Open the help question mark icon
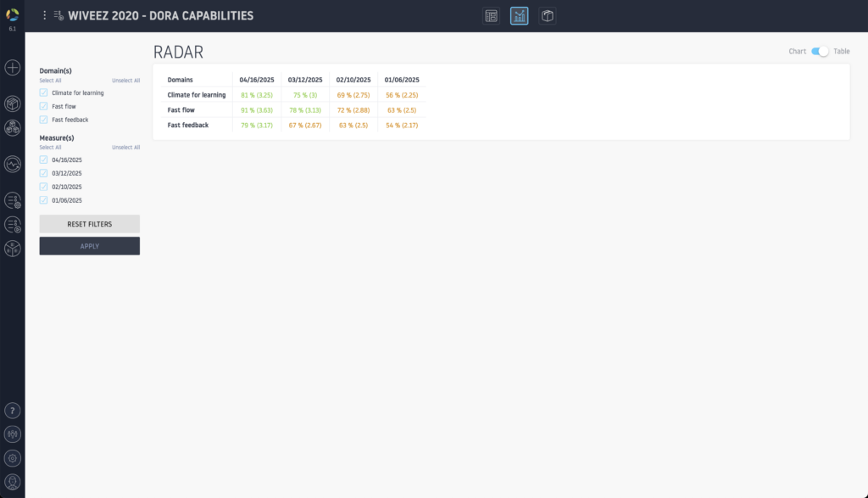This screenshot has height=498, width=868. 12,411
